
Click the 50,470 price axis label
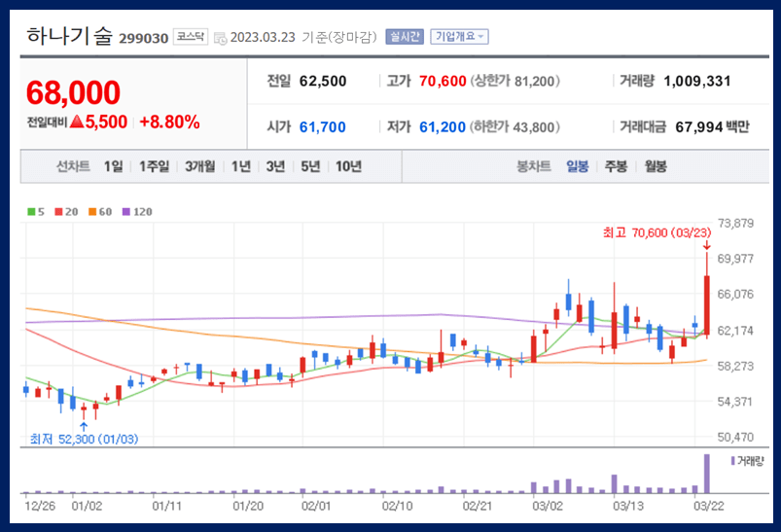coord(735,438)
